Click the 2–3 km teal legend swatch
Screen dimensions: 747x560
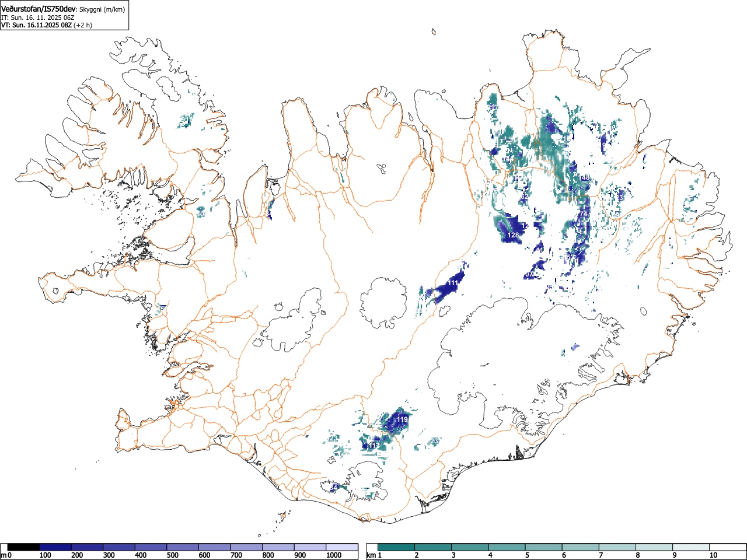coord(434,547)
